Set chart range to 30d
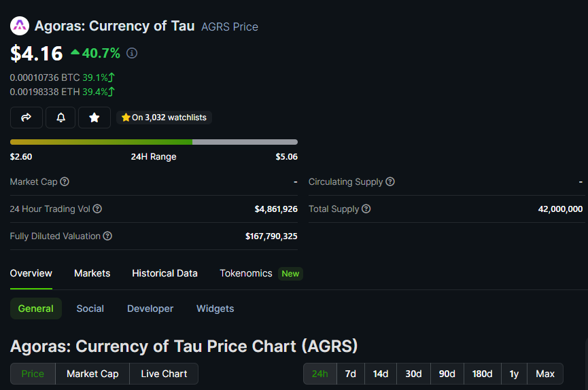 tap(413, 374)
